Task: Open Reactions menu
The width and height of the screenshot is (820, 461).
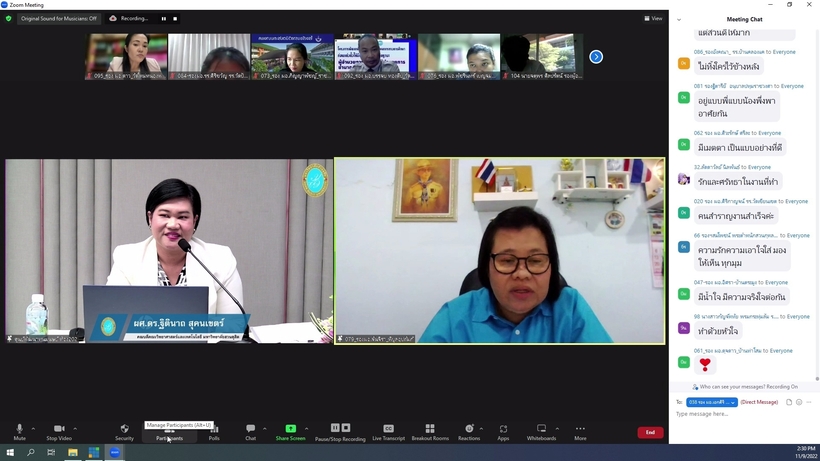Action: (469, 432)
